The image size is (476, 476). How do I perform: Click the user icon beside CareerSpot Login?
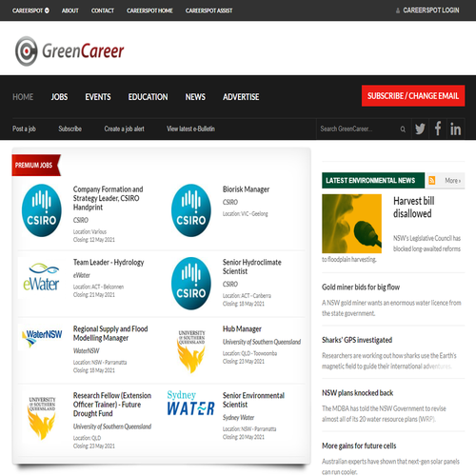point(398,10)
